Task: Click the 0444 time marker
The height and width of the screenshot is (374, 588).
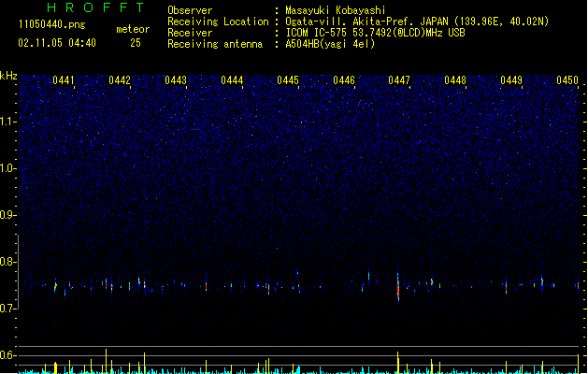Action: (x=232, y=80)
